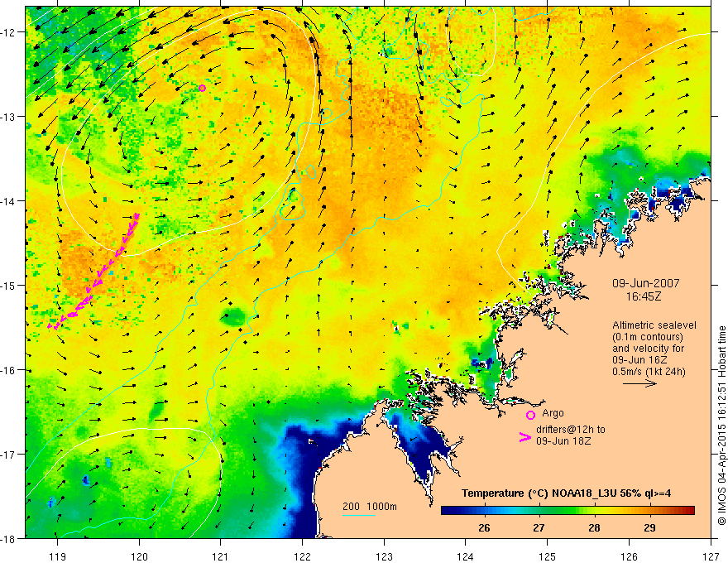
Task: Click the Temperature NOAA18_L3U title
Action: point(566,493)
